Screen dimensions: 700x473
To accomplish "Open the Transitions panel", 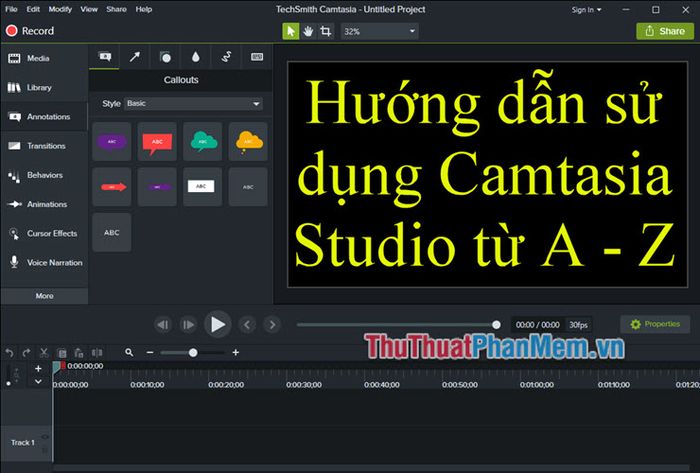I will point(44,146).
